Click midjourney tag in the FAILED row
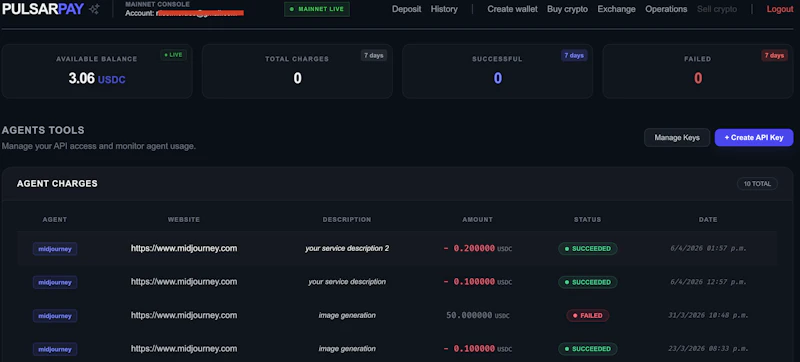The image size is (800, 362). click(x=55, y=316)
